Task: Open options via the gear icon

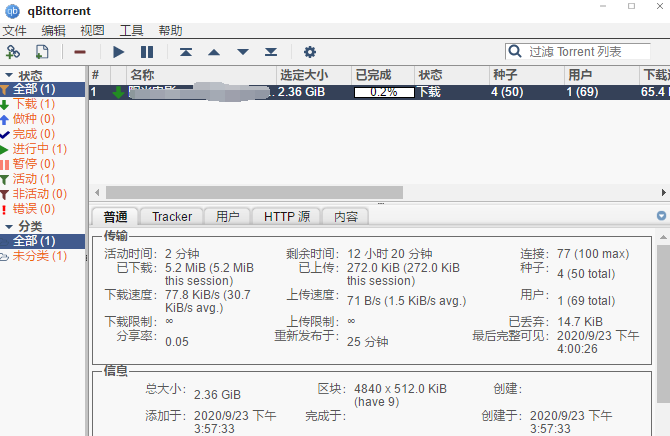Action: coord(310,52)
